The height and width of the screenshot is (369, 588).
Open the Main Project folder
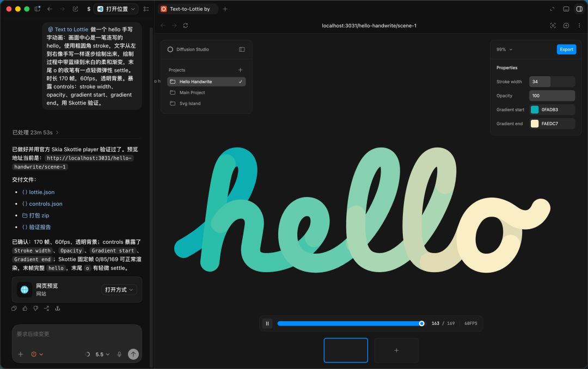206,93
